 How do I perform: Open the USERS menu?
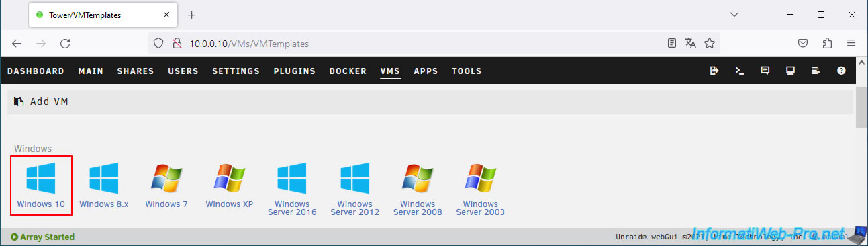tap(183, 71)
